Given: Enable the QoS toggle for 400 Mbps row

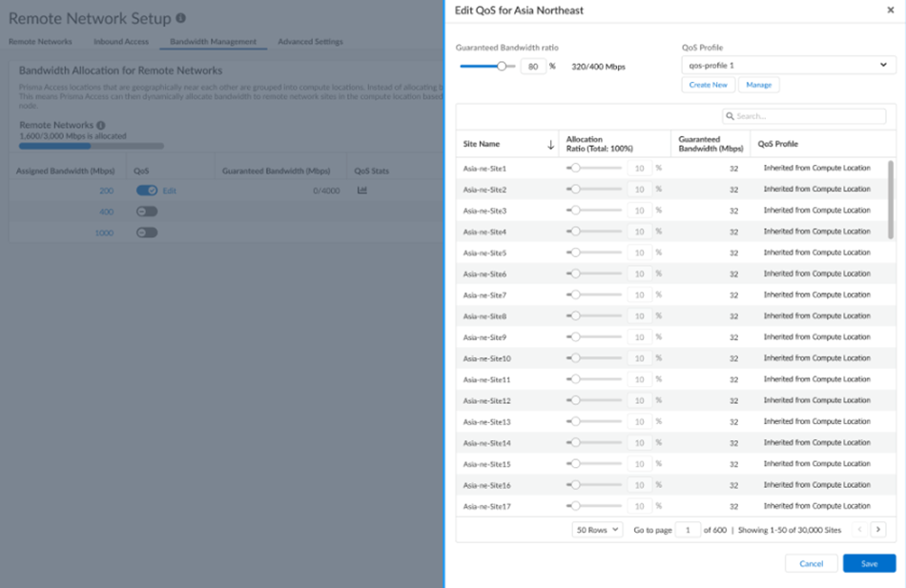Looking at the screenshot, I should coord(147,212).
